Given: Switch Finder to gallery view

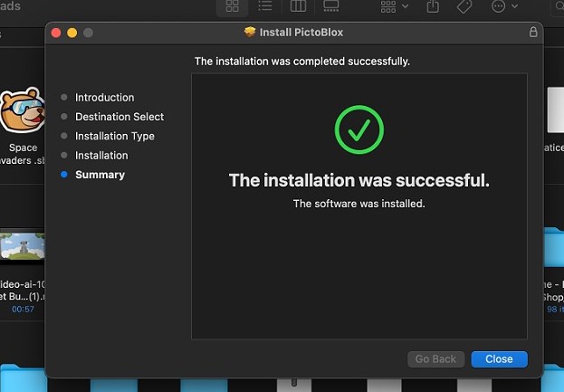Looking at the screenshot, I should point(331,6).
